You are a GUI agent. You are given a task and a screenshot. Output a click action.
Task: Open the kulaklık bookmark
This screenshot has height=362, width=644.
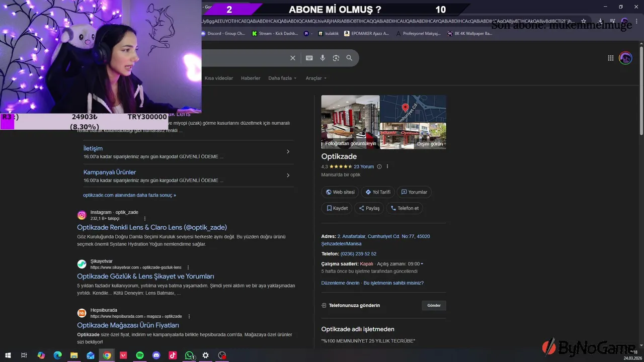328,34
